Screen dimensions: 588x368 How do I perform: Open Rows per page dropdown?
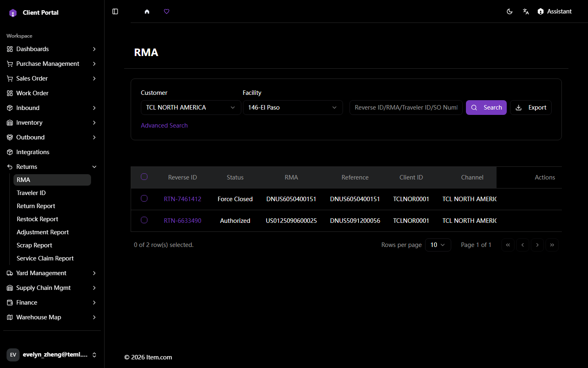(x=438, y=245)
